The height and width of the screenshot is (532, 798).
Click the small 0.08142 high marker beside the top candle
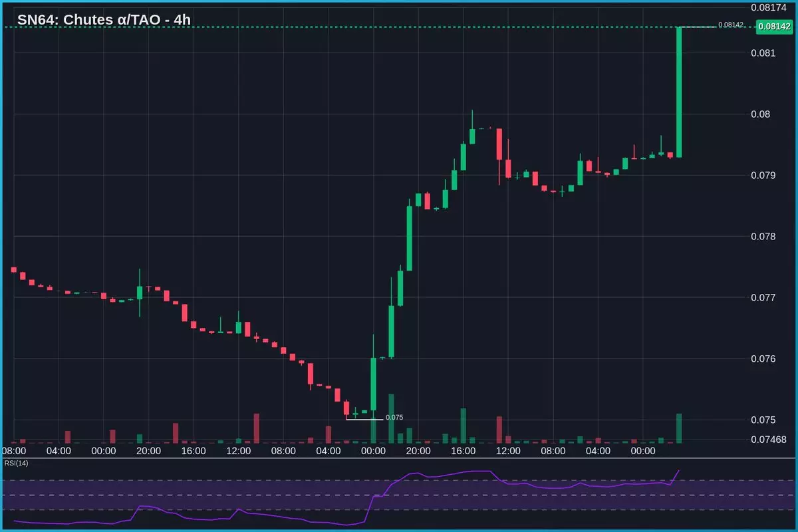pos(730,25)
